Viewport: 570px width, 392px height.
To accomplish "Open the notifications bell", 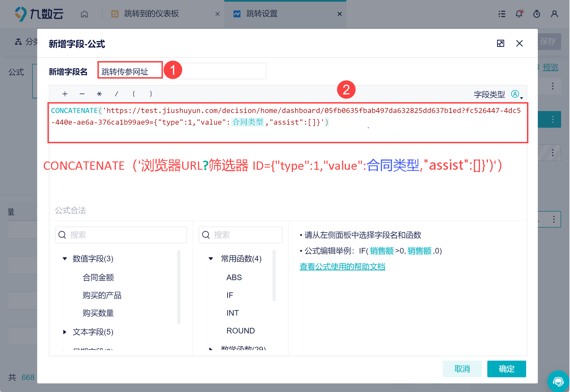I will pos(519,14).
